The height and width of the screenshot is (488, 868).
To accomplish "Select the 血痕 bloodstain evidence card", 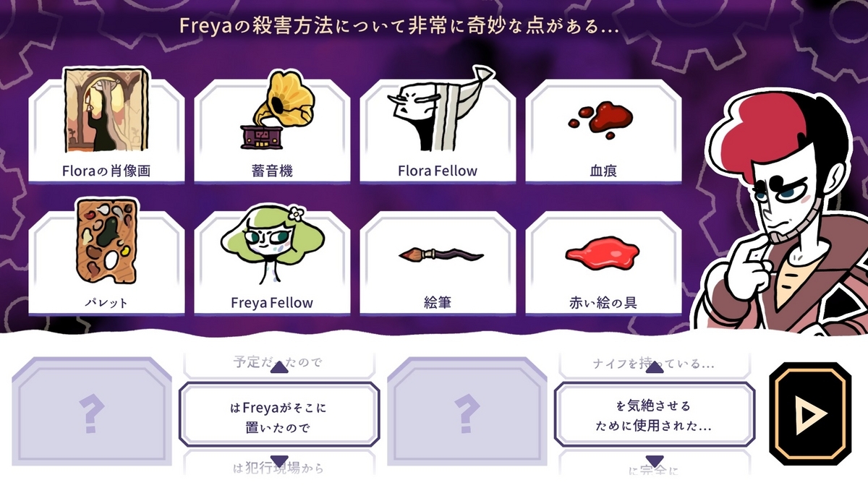I will click(603, 130).
